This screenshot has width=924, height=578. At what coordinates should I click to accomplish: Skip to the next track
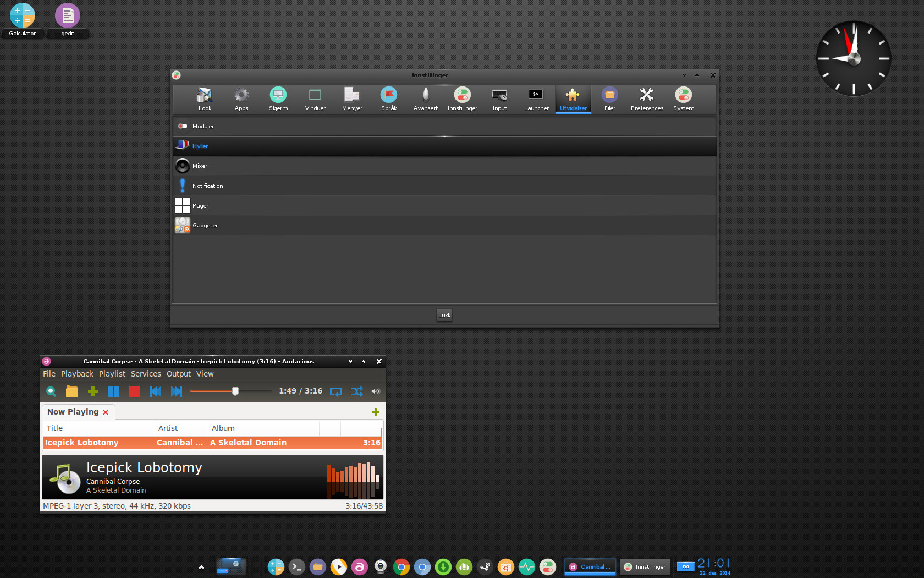[x=177, y=391]
